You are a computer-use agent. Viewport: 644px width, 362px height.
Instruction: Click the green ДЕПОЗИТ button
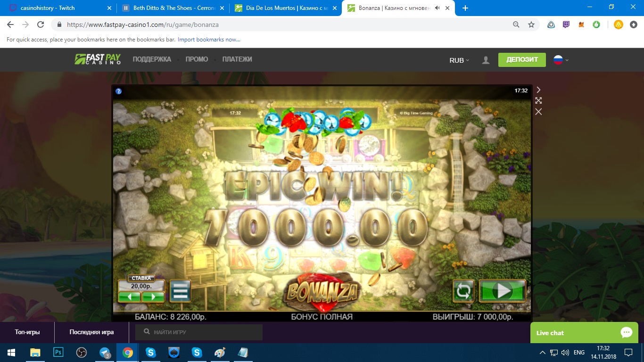point(522,59)
